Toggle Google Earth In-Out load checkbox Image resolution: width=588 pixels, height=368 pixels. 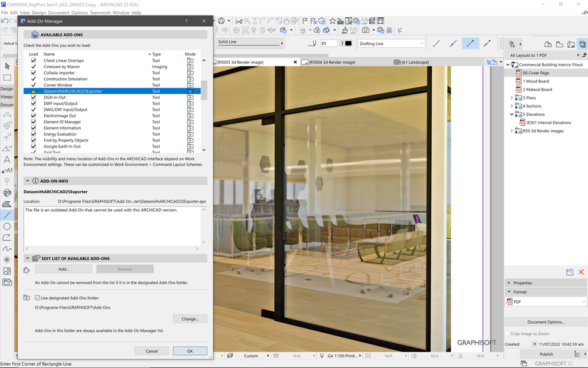point(34,146)
